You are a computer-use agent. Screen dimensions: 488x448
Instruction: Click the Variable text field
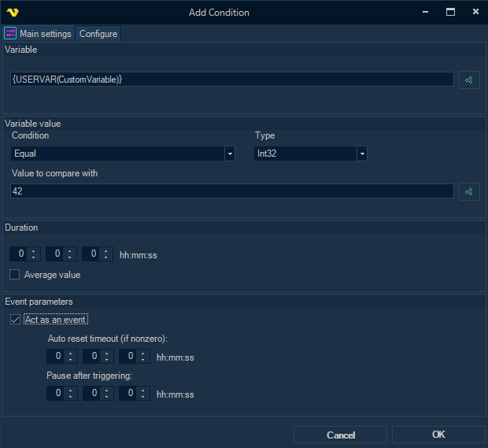(x=232, y=80)
